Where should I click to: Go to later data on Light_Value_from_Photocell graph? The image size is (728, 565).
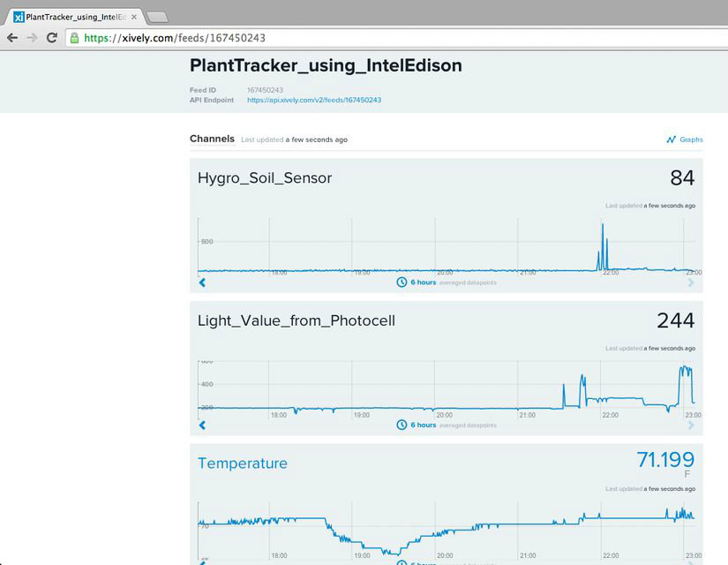click(x=690, y=426)
